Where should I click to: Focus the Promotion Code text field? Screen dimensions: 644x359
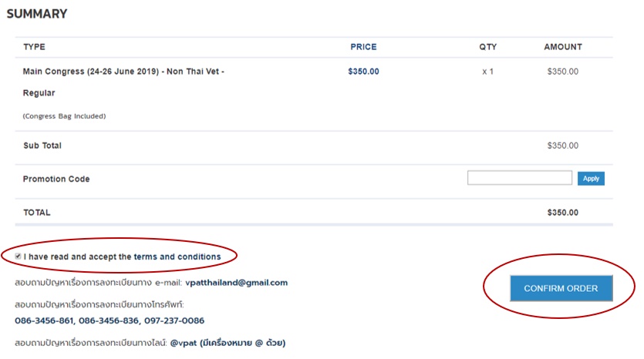tap(520, 178)
